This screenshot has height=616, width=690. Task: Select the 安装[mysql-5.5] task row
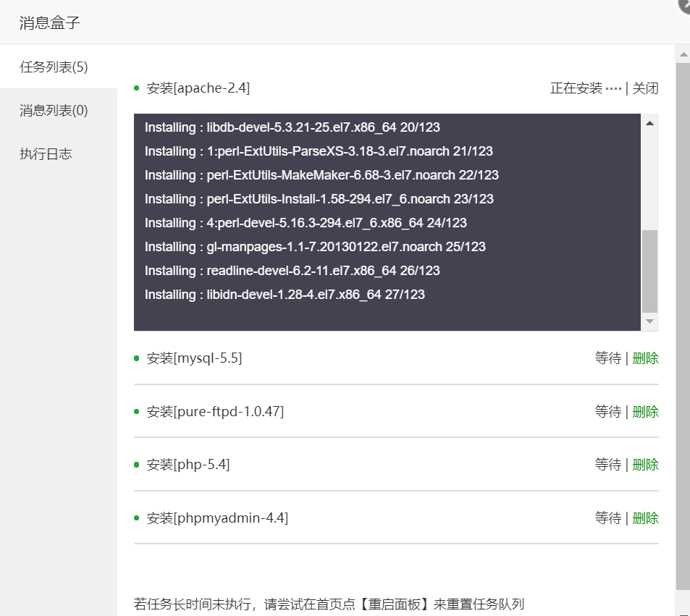pos(396,358)
